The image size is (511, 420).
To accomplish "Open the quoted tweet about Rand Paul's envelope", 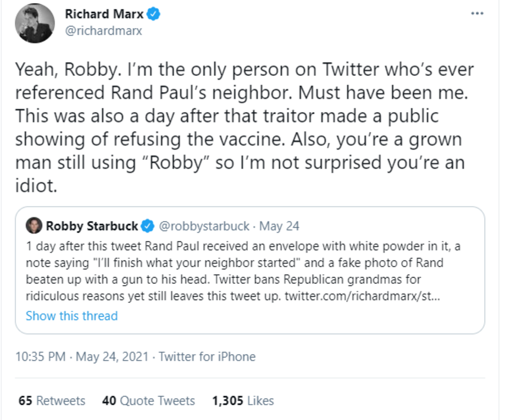I will (x=242, y=269).
